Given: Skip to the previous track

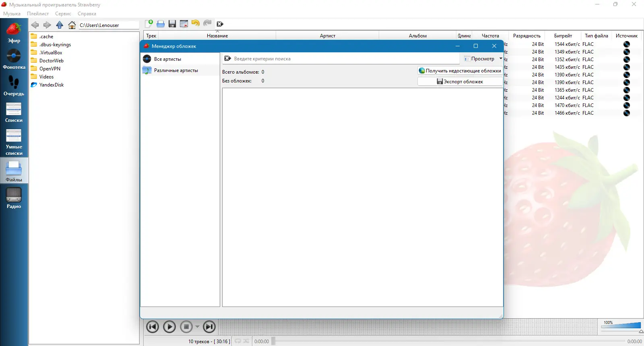Looking at the screenshot, I should coord(153,327).
